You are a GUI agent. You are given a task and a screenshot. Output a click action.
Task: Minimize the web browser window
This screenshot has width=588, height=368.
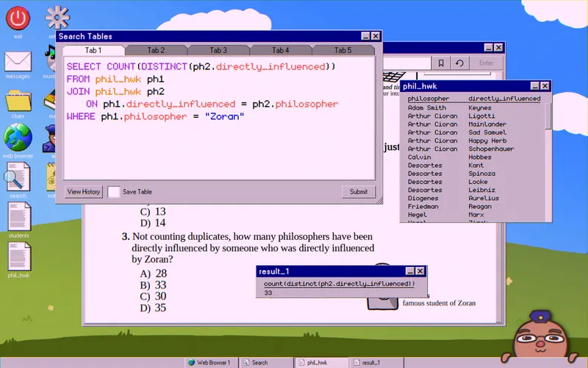(488, 47)
